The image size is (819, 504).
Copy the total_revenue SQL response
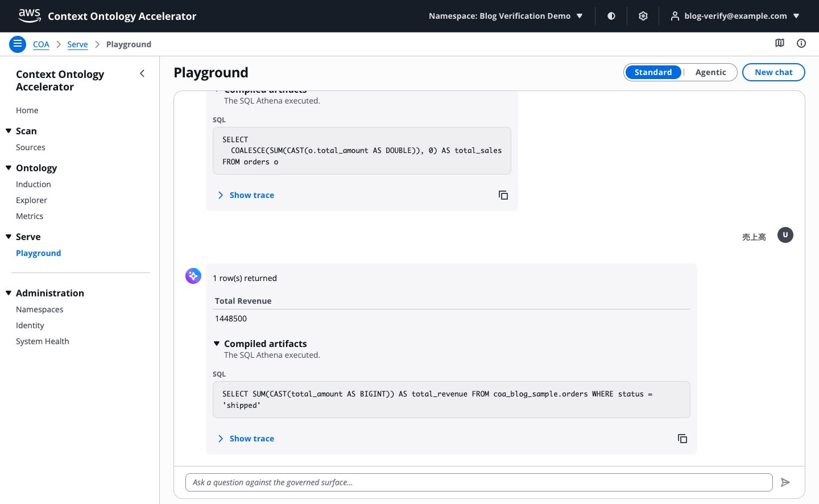(x=682, y=439)
